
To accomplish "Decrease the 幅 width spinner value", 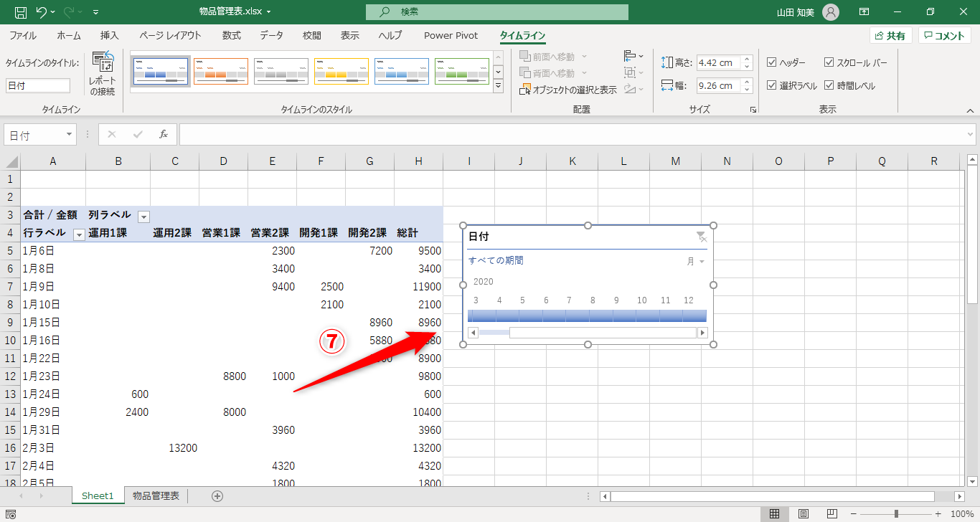I will pos(747,90).
